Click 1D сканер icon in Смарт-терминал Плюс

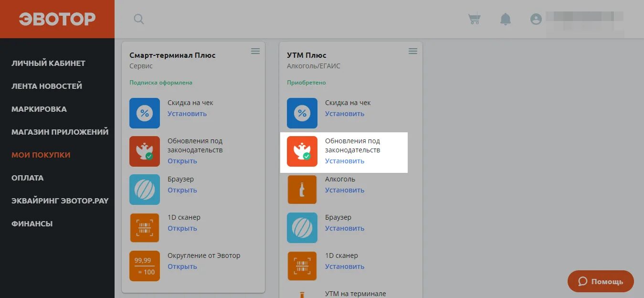tap(145, 228)
